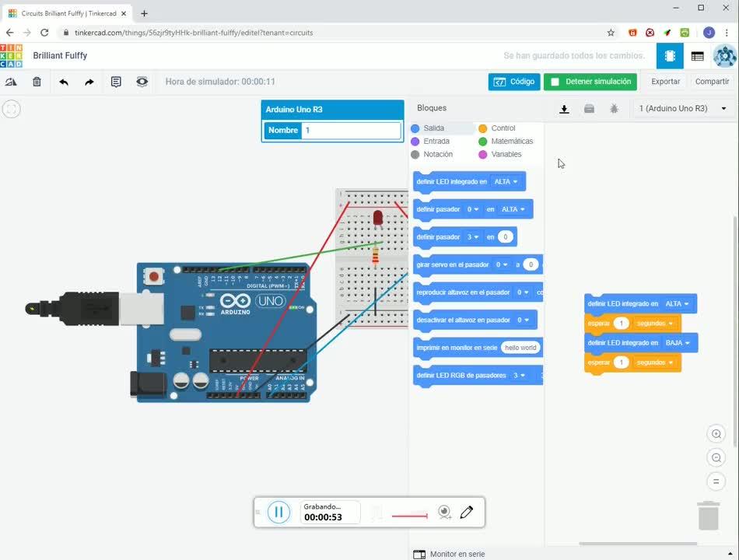Open segundos dropdown in first esperar block
Screen dimensions: 739x560
coord(655,324)
